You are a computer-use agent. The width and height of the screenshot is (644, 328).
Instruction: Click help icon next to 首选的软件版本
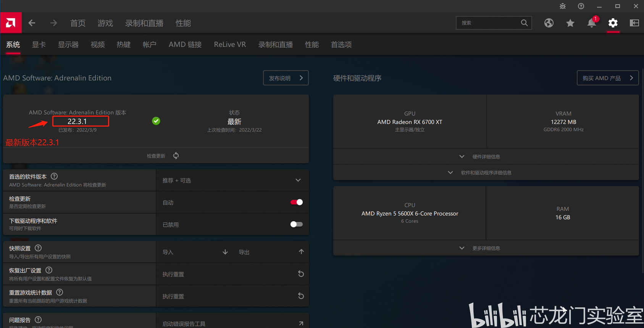54,176
